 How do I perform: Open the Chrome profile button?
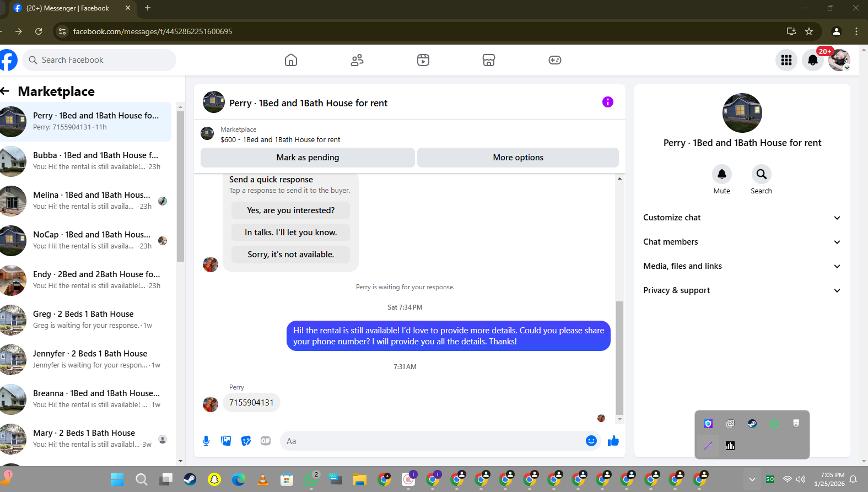[837, 31]
